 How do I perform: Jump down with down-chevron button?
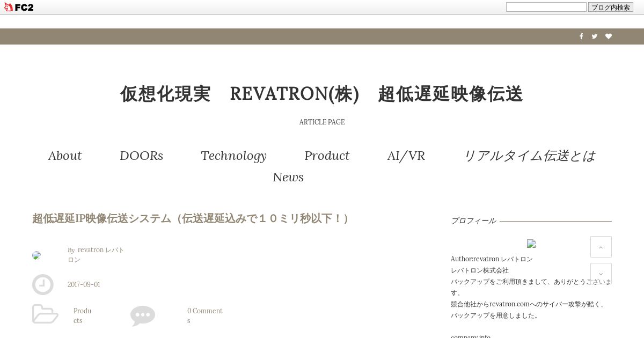[601, 274]
